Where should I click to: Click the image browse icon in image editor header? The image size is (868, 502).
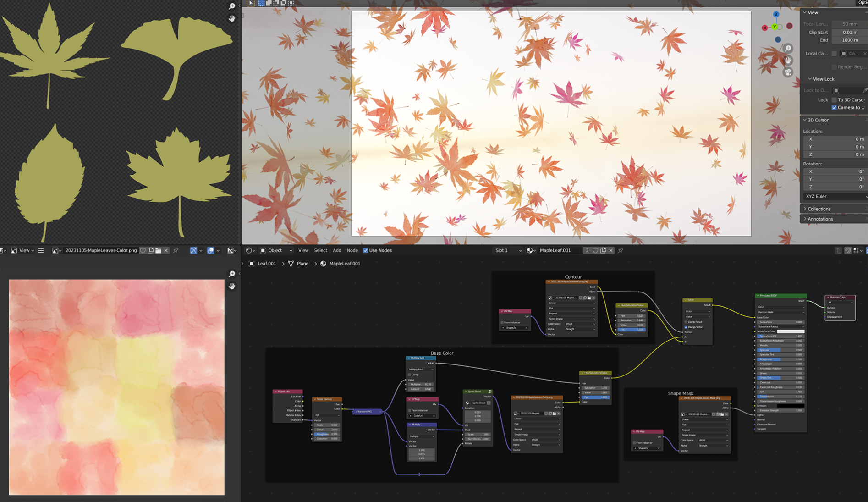pyautogui.click(x=56, y=250)
